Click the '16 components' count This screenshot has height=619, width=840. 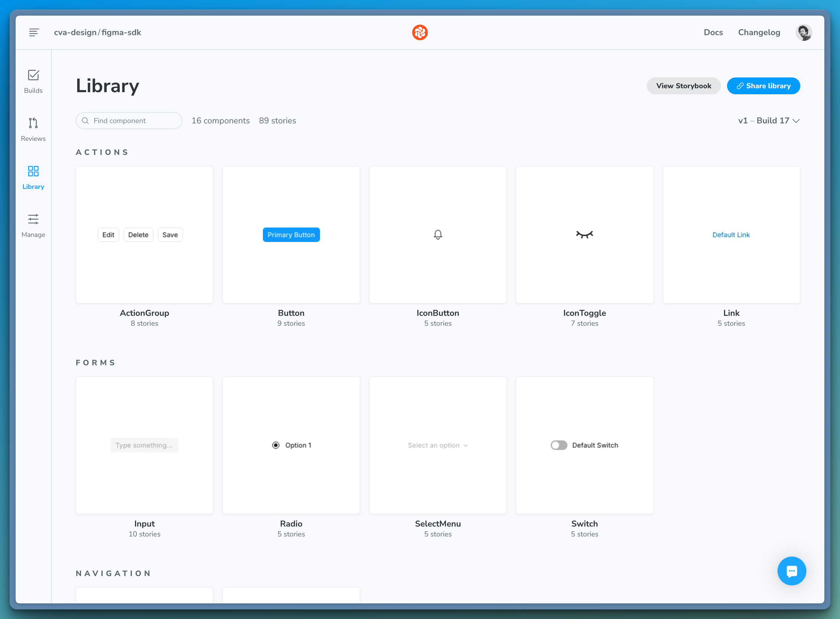221,121
